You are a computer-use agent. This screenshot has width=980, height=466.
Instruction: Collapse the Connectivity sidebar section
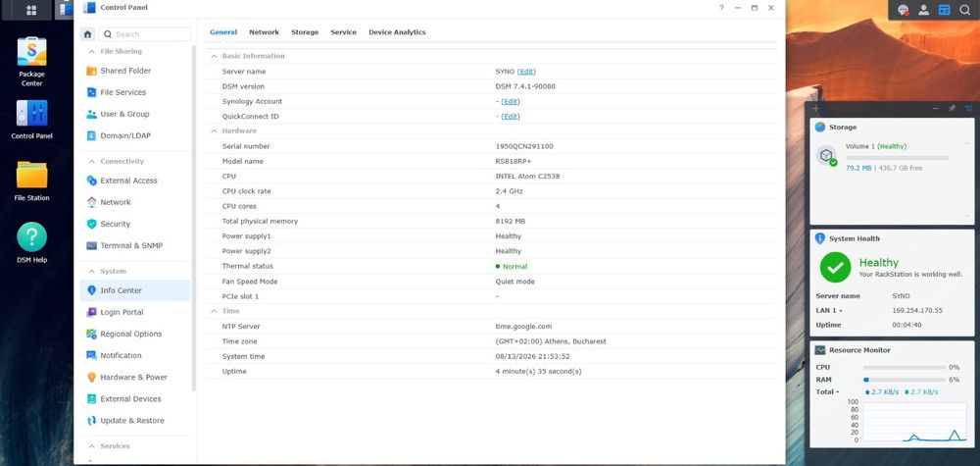coord(92,161)
